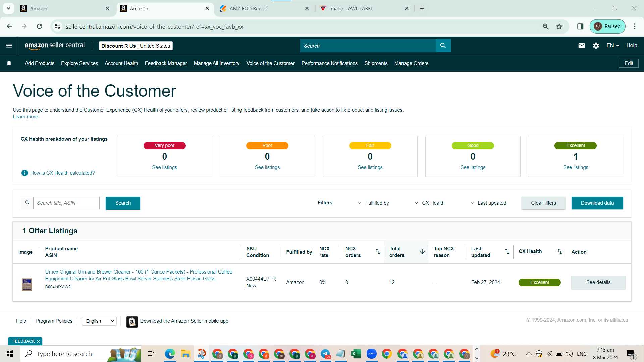Click the info icon beside CX Health calculated

click(x=24, y=173)
